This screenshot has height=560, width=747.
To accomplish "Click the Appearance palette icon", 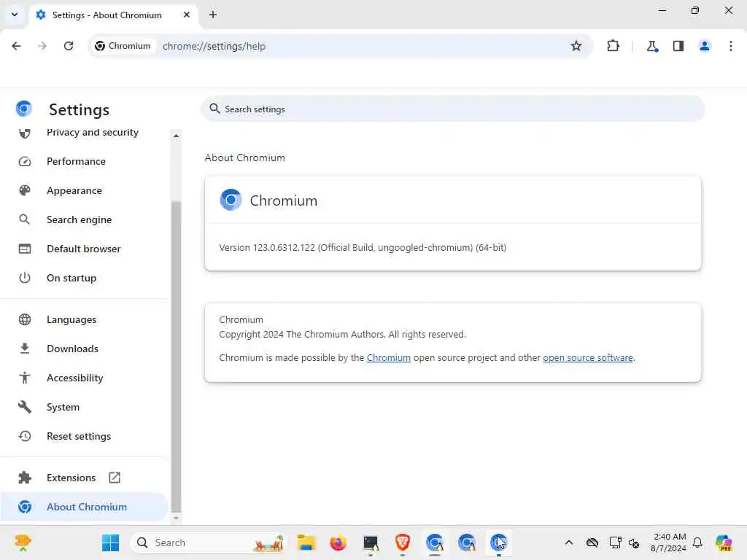I will pyautogui.click(x=25, y=190).
